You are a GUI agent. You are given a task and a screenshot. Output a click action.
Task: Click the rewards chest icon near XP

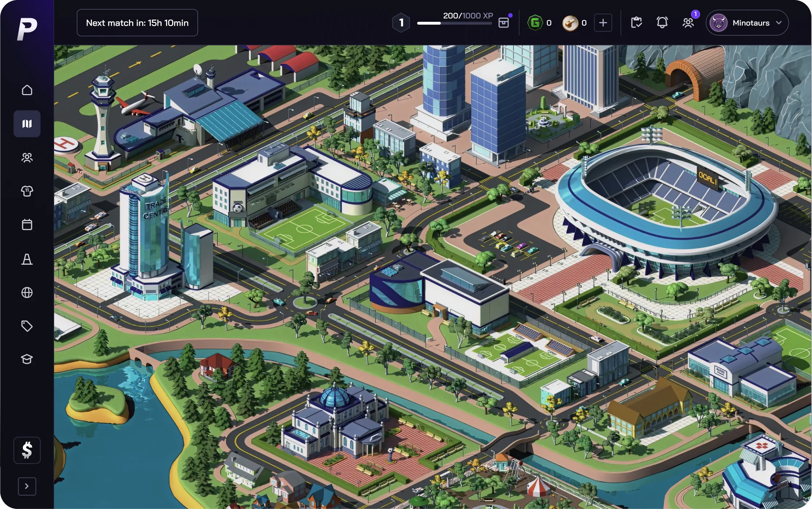pyautogui.click(x=504, y=23)
